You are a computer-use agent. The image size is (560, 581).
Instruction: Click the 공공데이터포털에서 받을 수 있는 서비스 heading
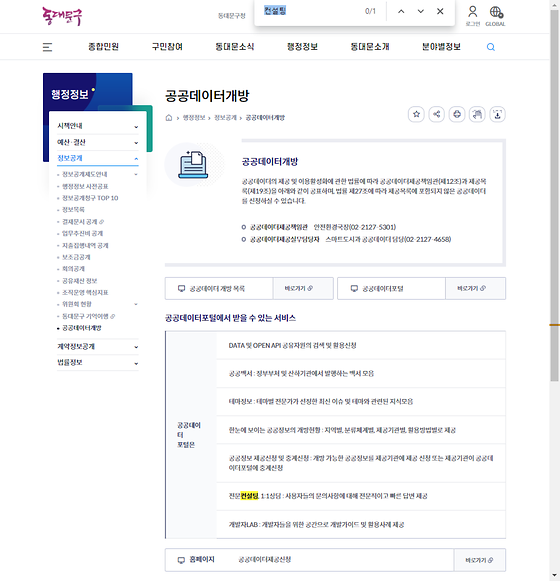point(230,318)
